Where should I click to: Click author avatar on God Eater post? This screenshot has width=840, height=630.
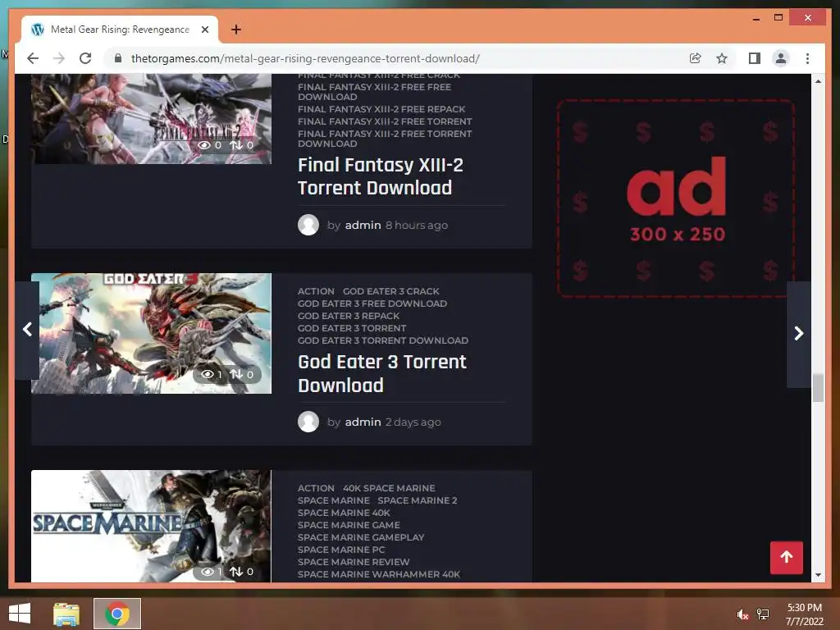(x=308, y=422)
